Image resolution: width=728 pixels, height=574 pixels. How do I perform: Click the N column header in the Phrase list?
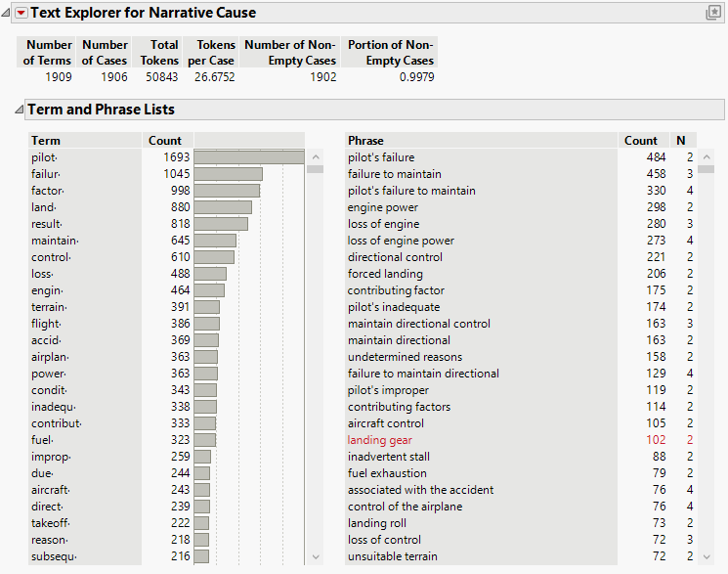(x=680, y=141)
